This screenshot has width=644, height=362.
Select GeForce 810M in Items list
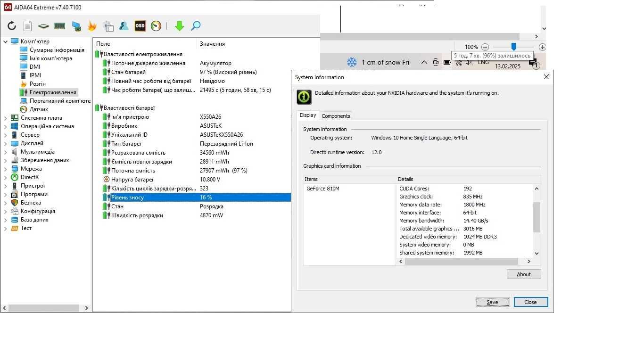pos(323,189)
